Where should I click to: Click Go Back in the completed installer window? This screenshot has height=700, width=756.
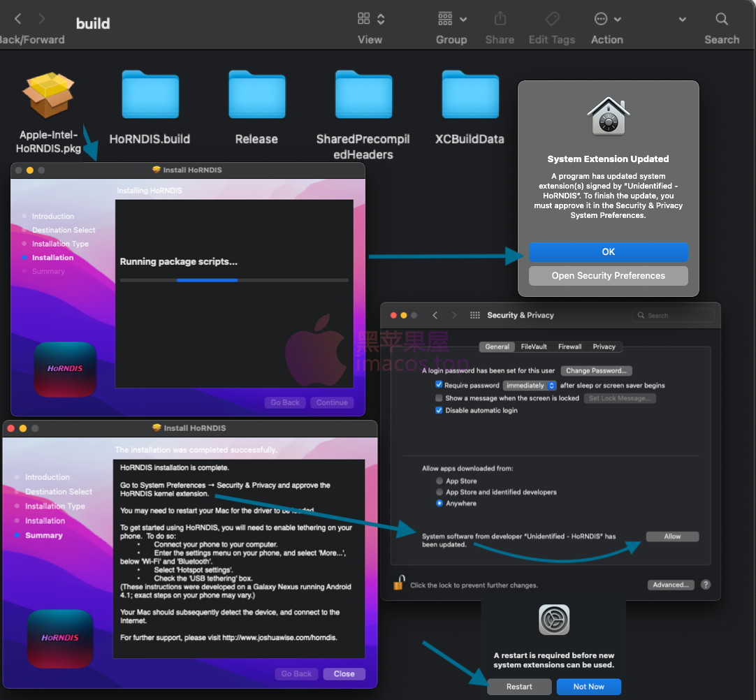click(x=296, y=674)
